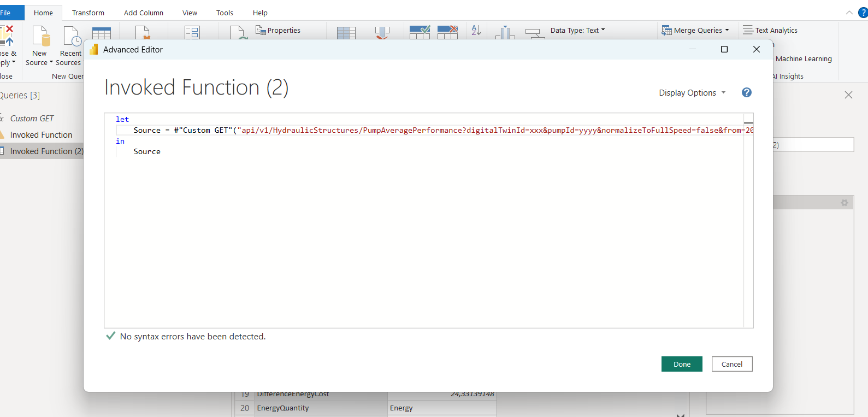Click the Remove Columns icon
The image size is (868, 417).
pyautogui.click(x=382, y=33)
